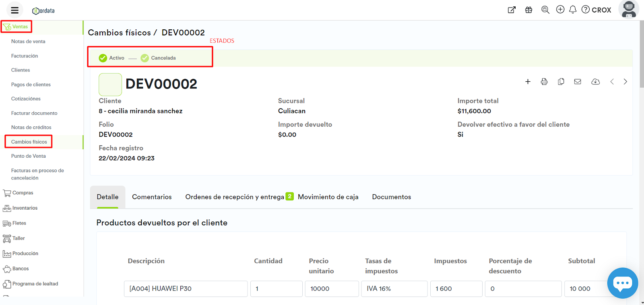Open Notas de venta in sidebar

tap(28, 41)
